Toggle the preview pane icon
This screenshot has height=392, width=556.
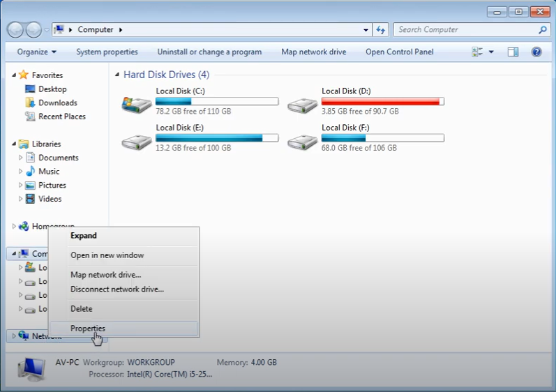513,52
